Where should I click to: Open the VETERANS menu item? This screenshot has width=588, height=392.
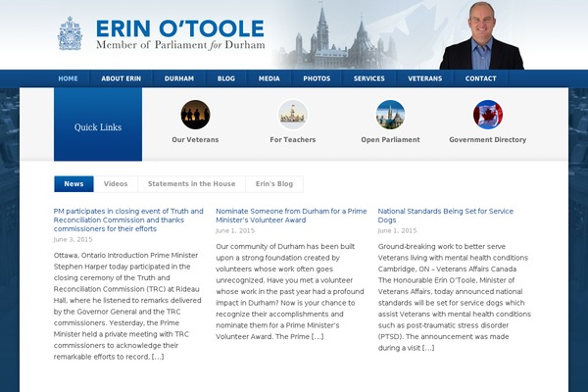[x=425, y=78]
